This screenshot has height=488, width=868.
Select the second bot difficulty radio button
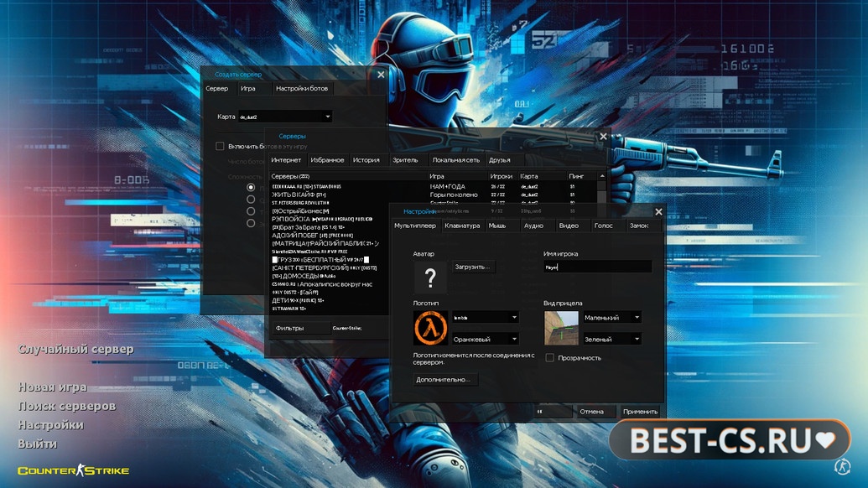(x=251, y=200)
